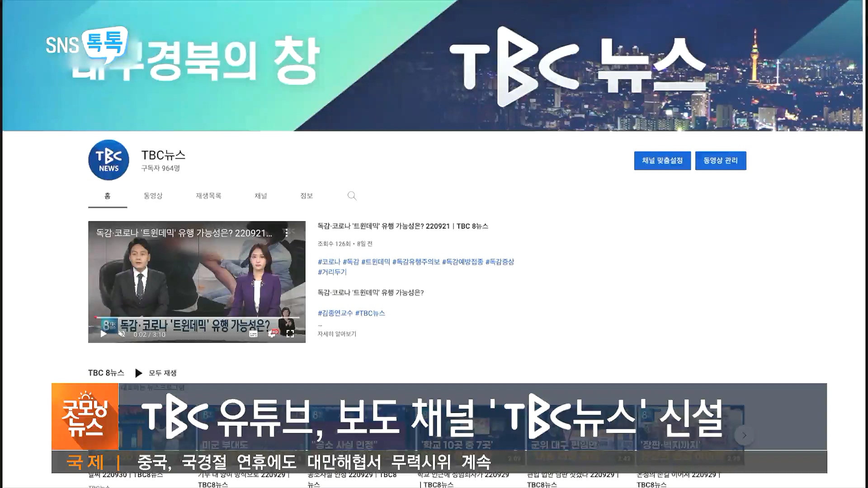The width and height of the screenshot is (868, 488).
Task: Click the 동영상 관리 button
Action: pos(721,161)
